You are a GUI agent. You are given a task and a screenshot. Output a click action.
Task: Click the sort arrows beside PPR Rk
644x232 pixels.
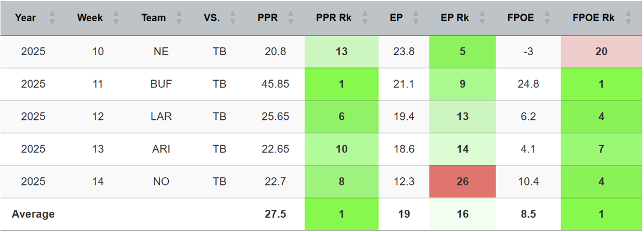pyautogui.click(x=364, y=18)
